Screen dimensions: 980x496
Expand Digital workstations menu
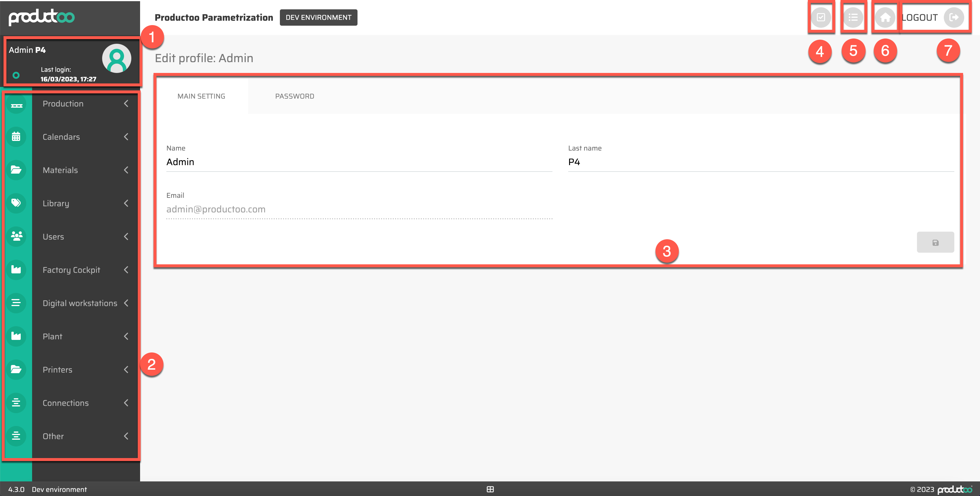[x=126, y=303]
